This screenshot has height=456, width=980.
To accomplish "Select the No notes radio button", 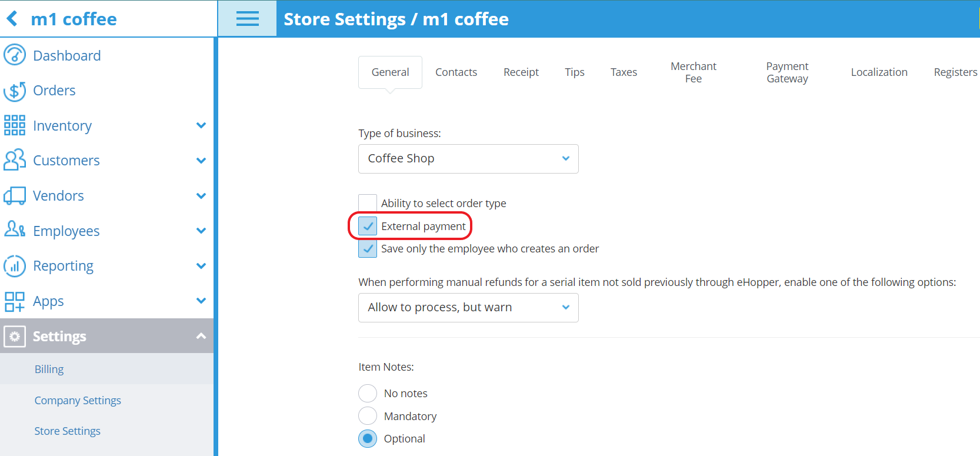I will tap(368, 393).
